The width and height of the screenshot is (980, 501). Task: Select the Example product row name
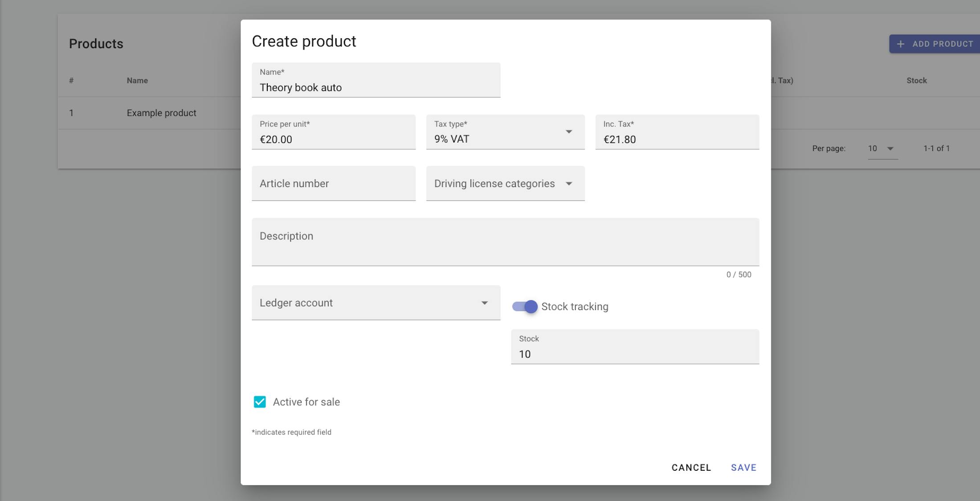pos(161,113)
